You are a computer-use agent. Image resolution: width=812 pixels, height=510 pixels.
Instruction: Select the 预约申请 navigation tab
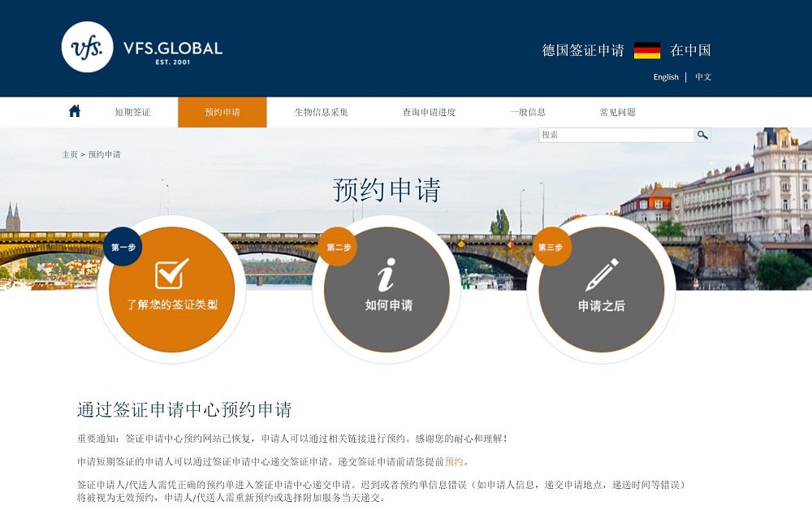point(222,112)
